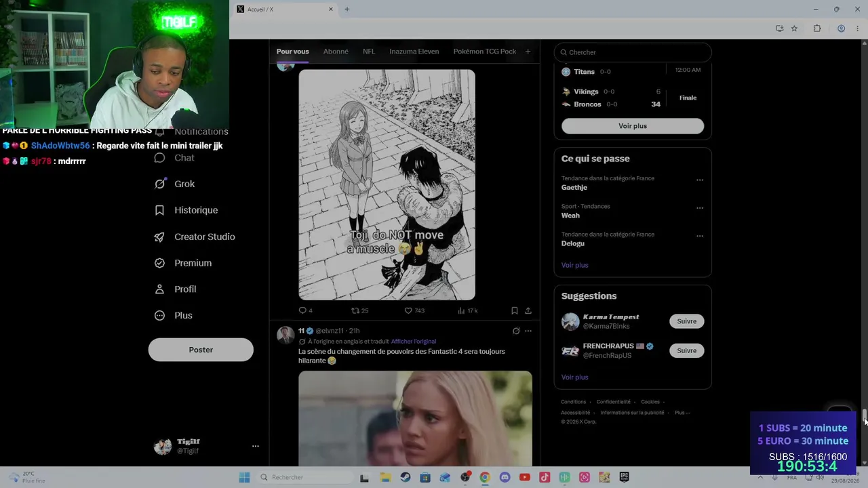The height and width of the screenshot is (488, 868).
Task: View analytics showing 17 k views
Action: tap(468, 310)
